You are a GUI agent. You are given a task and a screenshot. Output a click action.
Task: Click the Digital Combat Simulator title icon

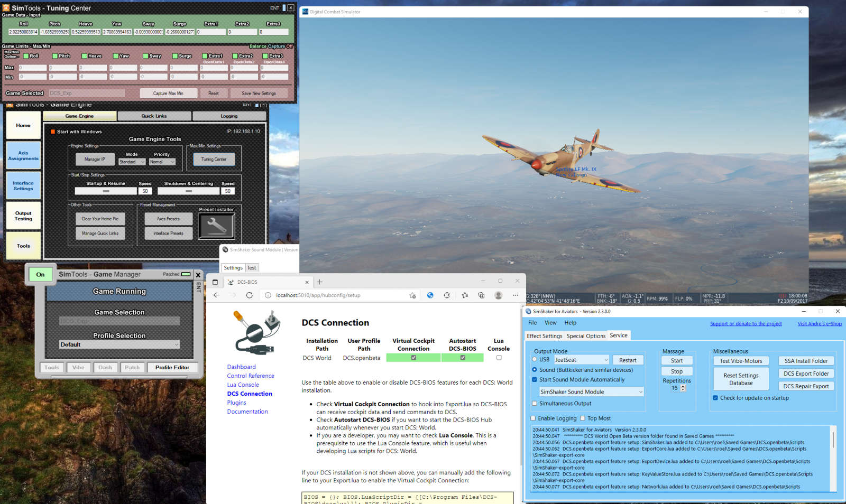point(305,12)
